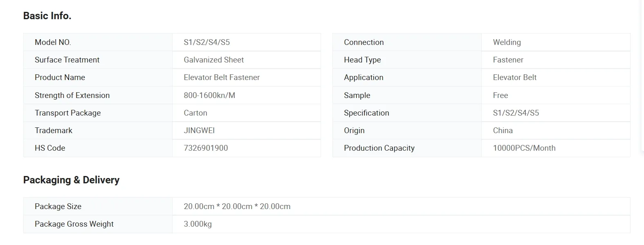Click the 3.000kg gross weight value

pyautogui.click(x=197, y=224)
